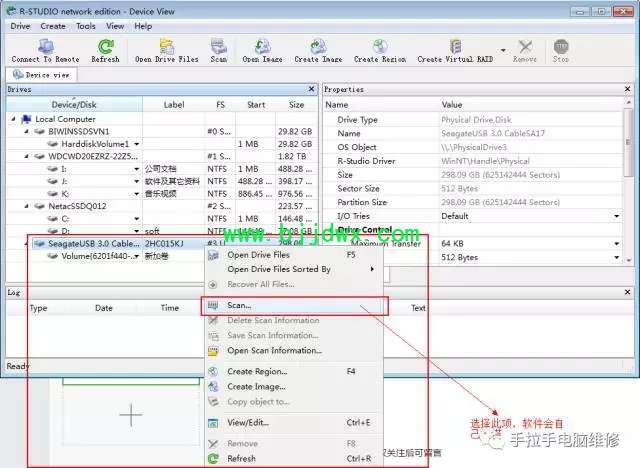Click the Device/Disk column header

(74, 104)
